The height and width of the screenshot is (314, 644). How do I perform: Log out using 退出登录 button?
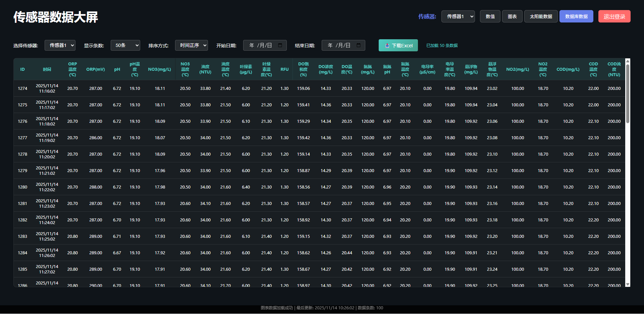[614, 16]
